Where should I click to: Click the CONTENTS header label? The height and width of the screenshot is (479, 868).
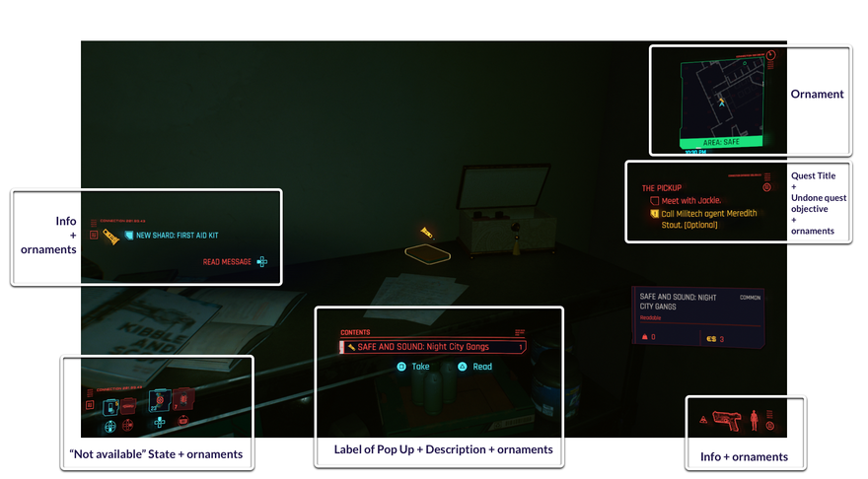(355, 332)
